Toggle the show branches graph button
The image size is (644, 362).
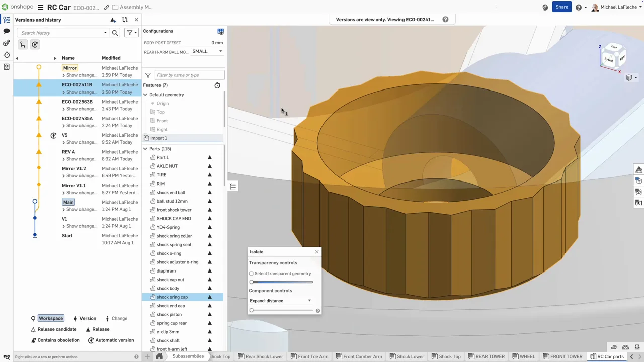23,45
